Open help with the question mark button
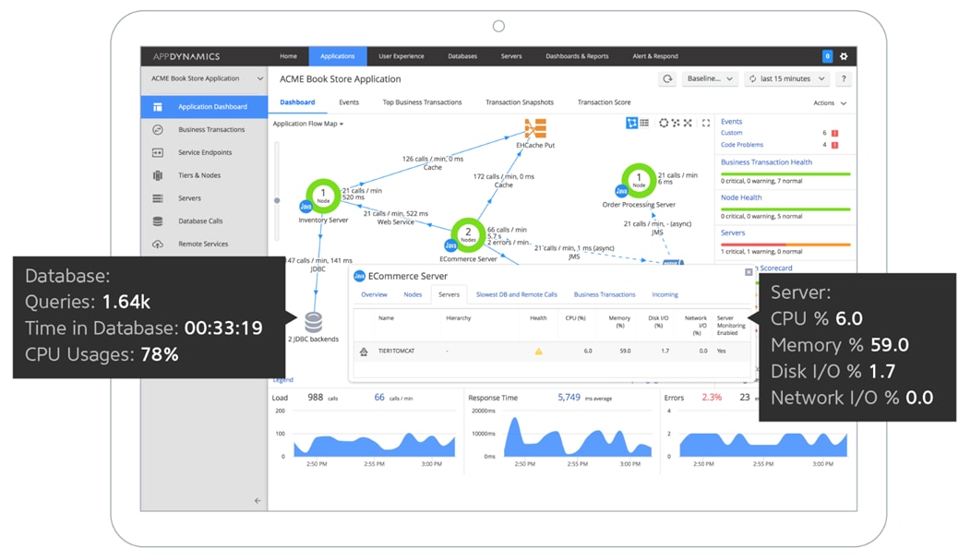Image resolution: width=971 pixels, height=560 pixels. [x=844, y=78]
